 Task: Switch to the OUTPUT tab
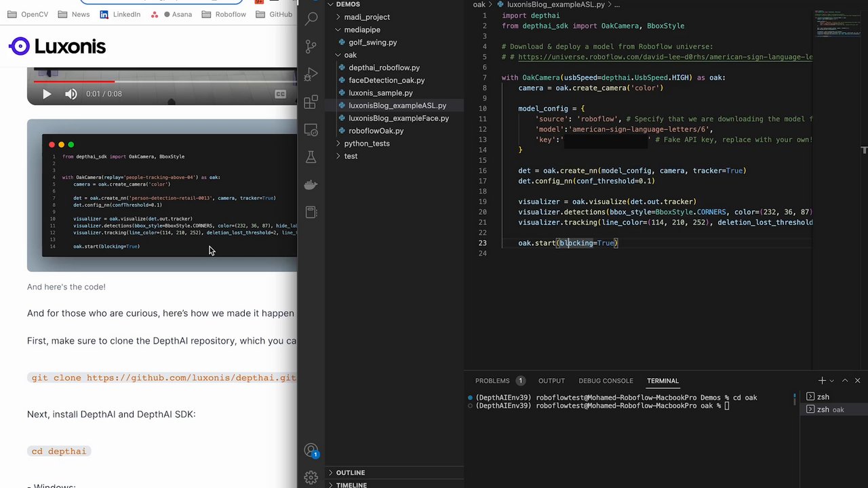551,381
